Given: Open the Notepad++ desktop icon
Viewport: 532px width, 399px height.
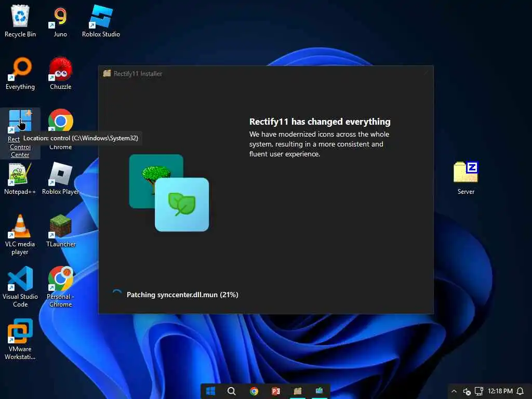Looking at the screenshot, I should pos(20,179).
